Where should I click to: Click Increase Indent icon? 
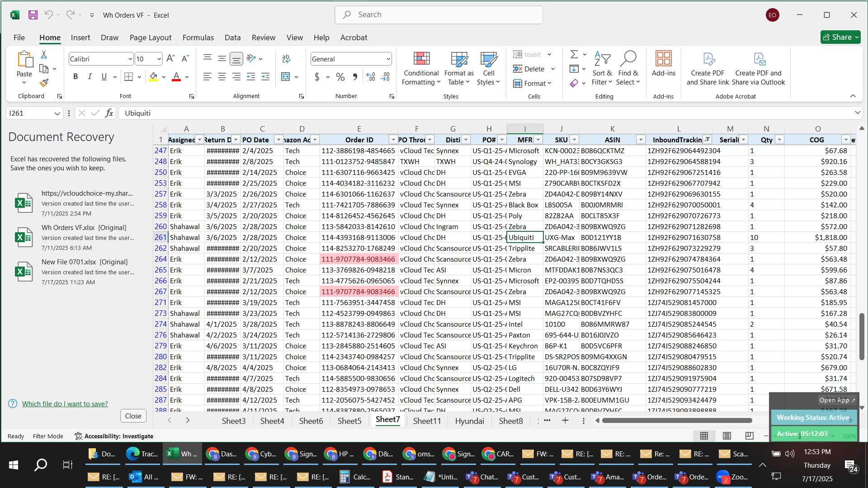tap(265, 77)
